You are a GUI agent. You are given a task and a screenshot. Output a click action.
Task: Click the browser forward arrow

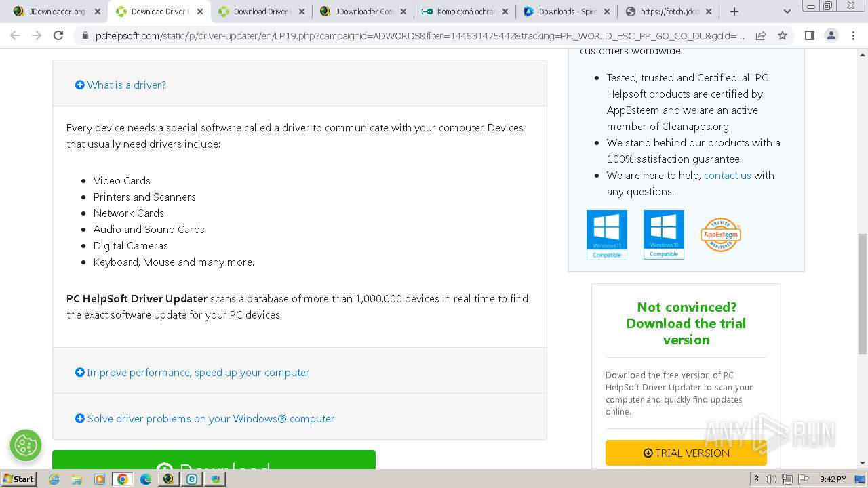[37, 35]
